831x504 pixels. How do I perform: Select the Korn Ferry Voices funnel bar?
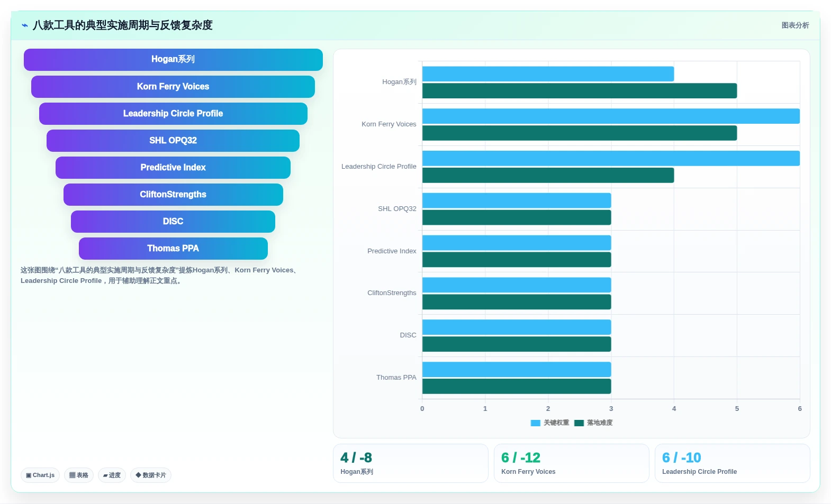tap(173, 87)
